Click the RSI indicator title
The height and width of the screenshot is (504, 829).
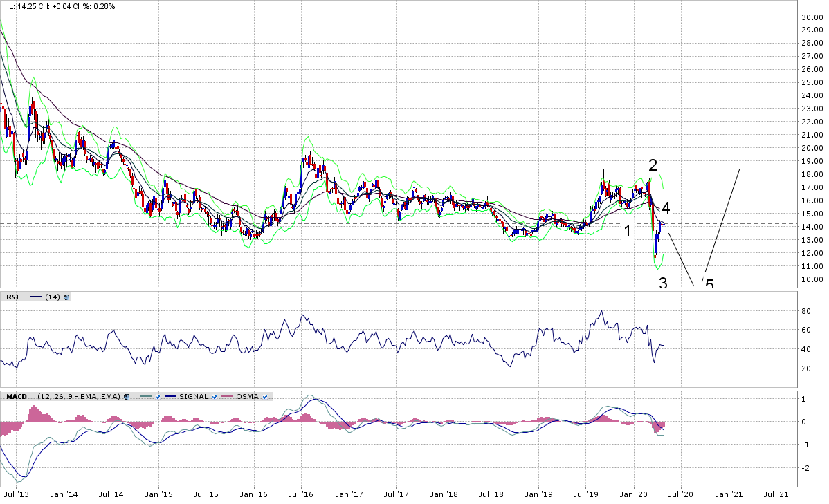point(14,297)
